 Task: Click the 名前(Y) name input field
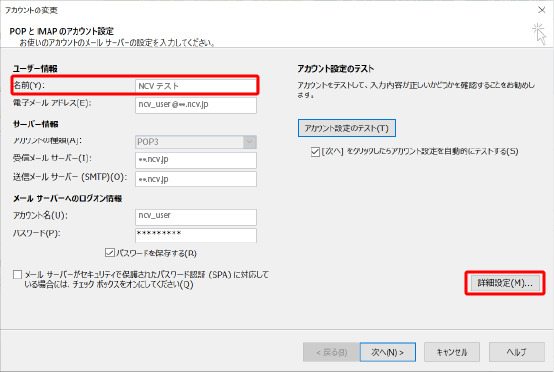point(196,86)
